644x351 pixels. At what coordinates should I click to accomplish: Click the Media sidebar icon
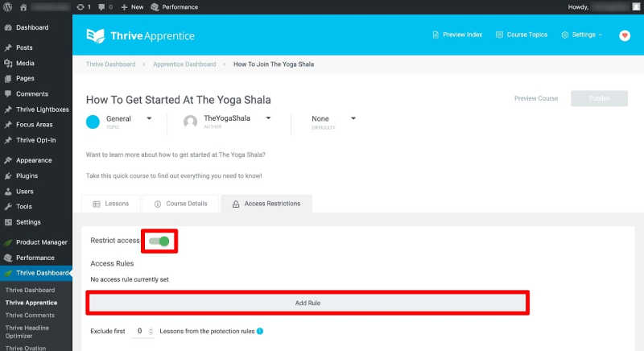[x=8, y=64]
